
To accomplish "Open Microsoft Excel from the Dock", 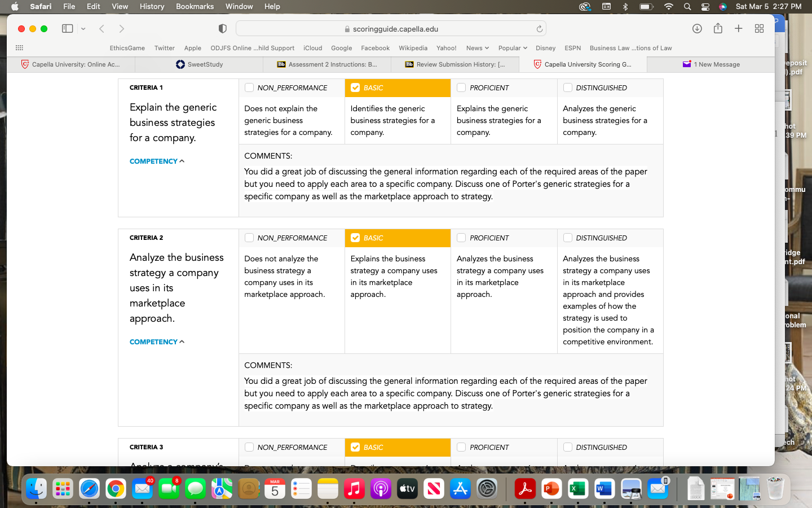I will (x=578, y=489).
